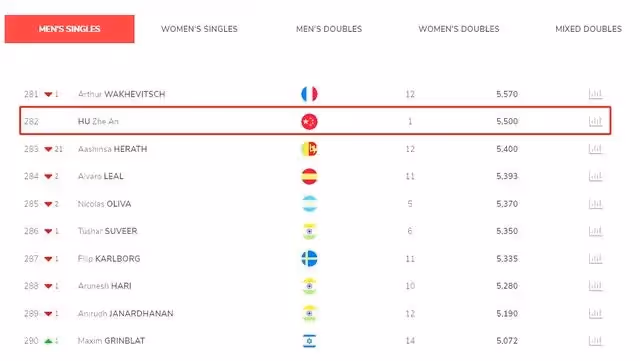Switch to Women's Singles tab

tap(199, 29)
